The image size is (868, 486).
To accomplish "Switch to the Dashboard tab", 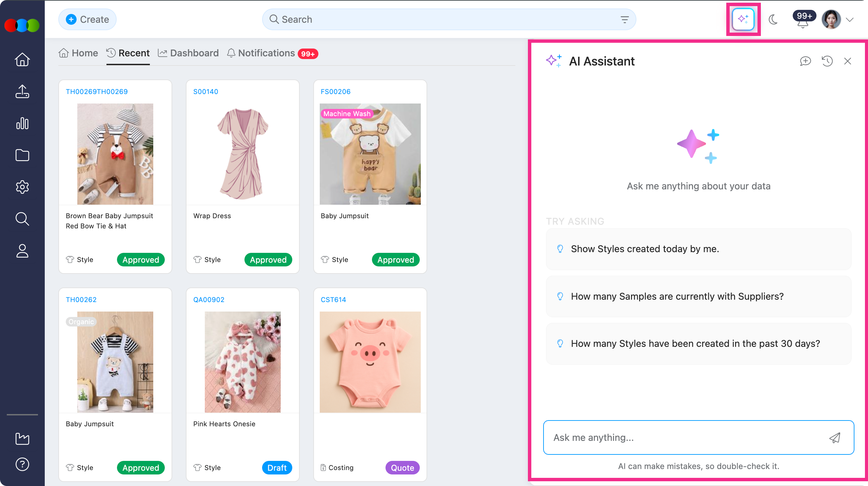I will tap(189, 53).
